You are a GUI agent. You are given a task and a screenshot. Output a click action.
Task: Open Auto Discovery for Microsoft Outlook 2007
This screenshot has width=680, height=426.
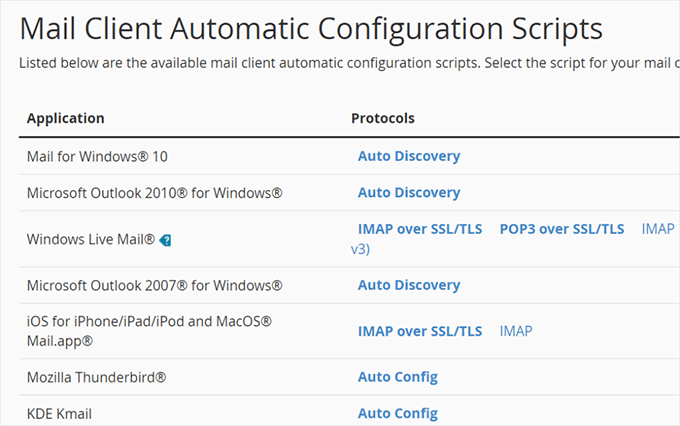pyautogui.click(x=409, y=285)
